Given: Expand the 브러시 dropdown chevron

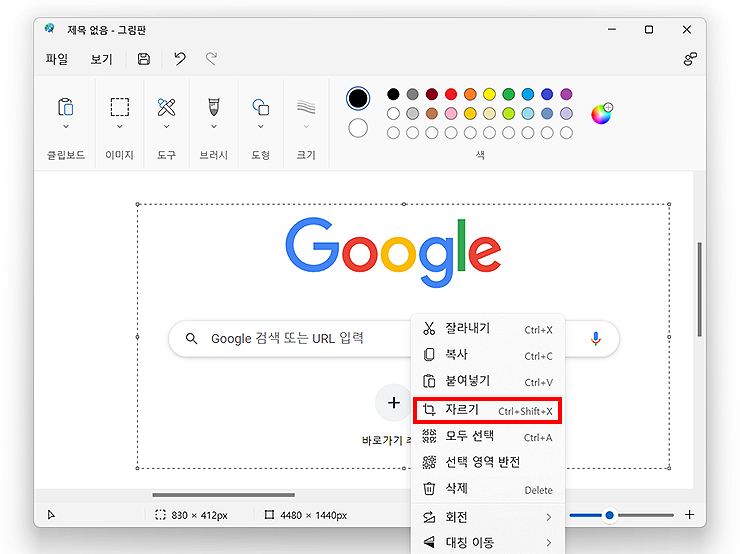Looking at the screenshot, I should [214, 126].
